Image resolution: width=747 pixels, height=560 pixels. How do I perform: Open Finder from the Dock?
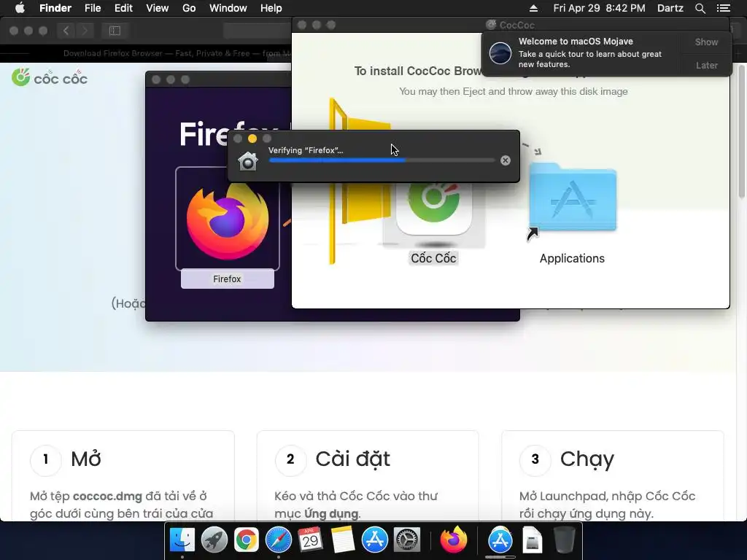182,540
